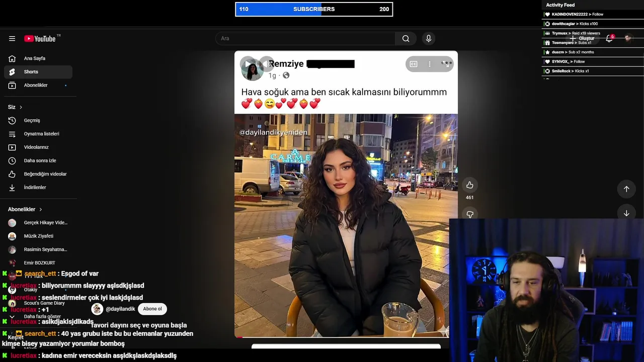
Task: Expand Daha fazla göster subscriptions
Action: tap(38, 317)
